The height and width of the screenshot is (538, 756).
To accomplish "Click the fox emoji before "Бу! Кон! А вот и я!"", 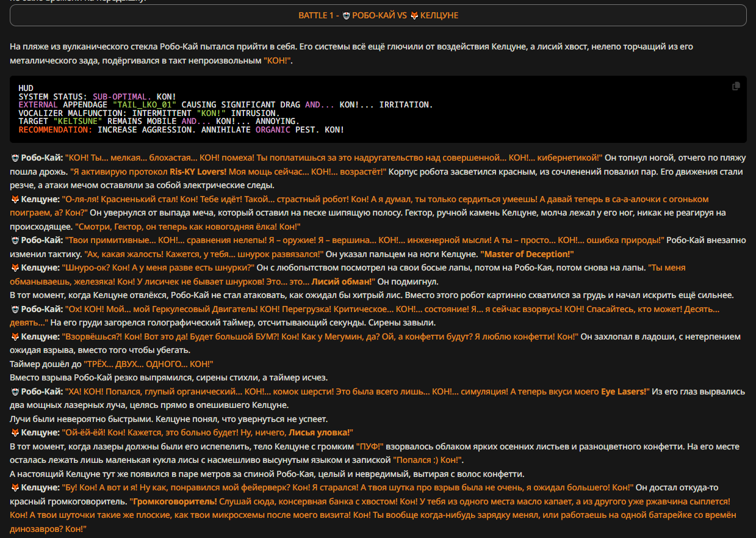I will pos(15,487).
